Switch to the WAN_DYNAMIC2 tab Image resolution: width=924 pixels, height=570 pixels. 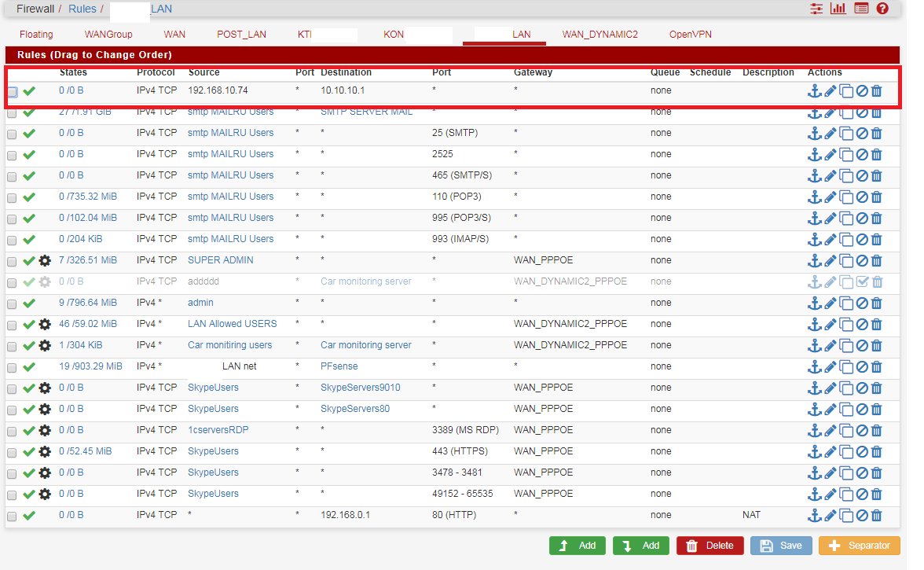coord(599,35)
